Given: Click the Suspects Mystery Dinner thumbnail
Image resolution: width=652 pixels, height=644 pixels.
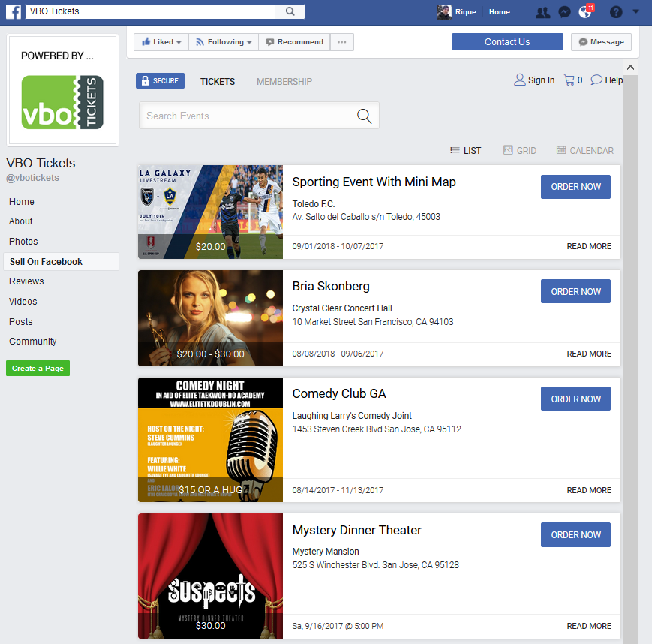Looking at the screenshot, I should click(x=210, y=576).
